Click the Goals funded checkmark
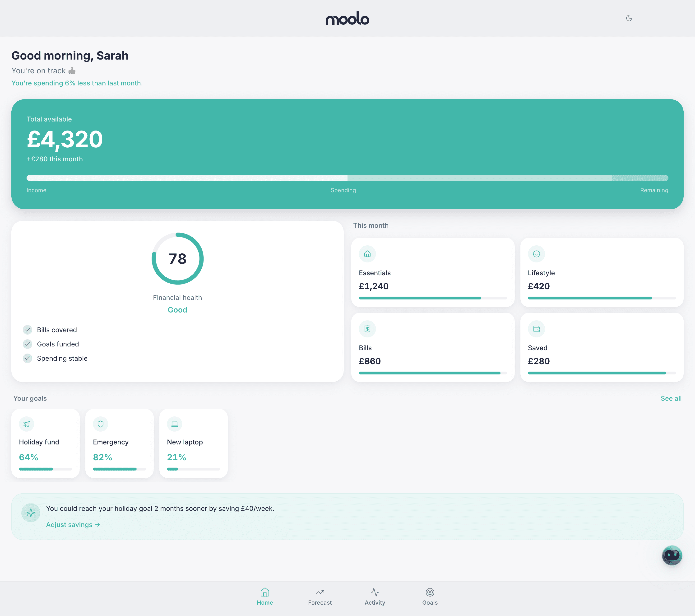This screenshot has width=695, height=616. 28,344
